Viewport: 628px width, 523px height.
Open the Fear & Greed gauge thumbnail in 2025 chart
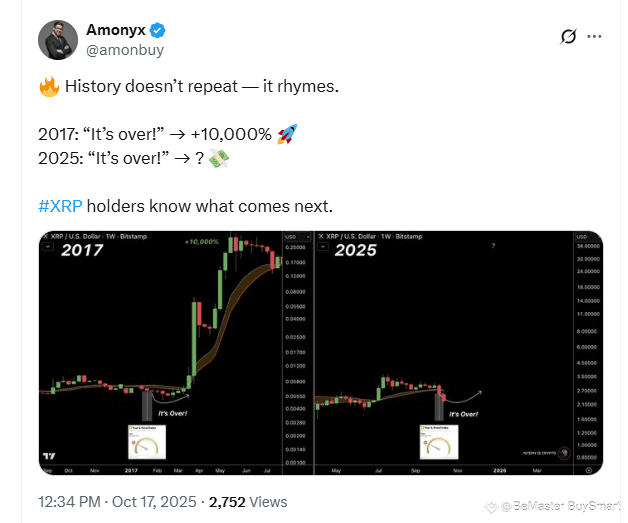point(439,442)
